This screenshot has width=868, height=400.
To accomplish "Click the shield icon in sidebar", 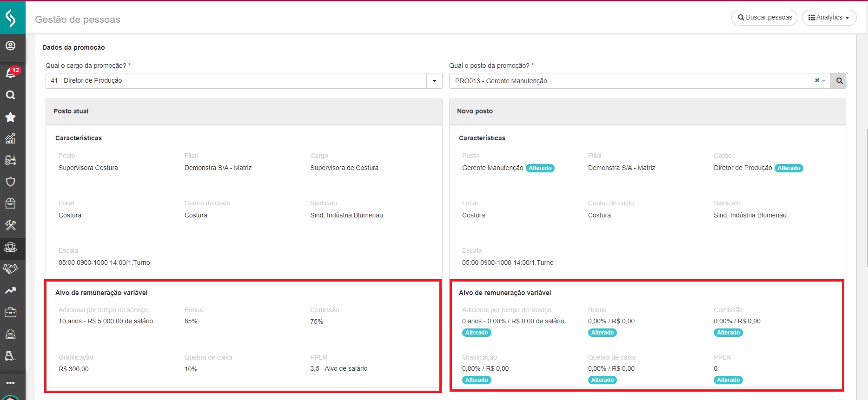I will tap(10, 182).
